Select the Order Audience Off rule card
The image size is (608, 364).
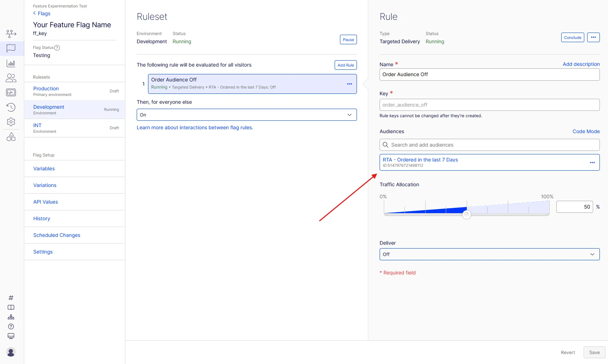coord(252,84)
